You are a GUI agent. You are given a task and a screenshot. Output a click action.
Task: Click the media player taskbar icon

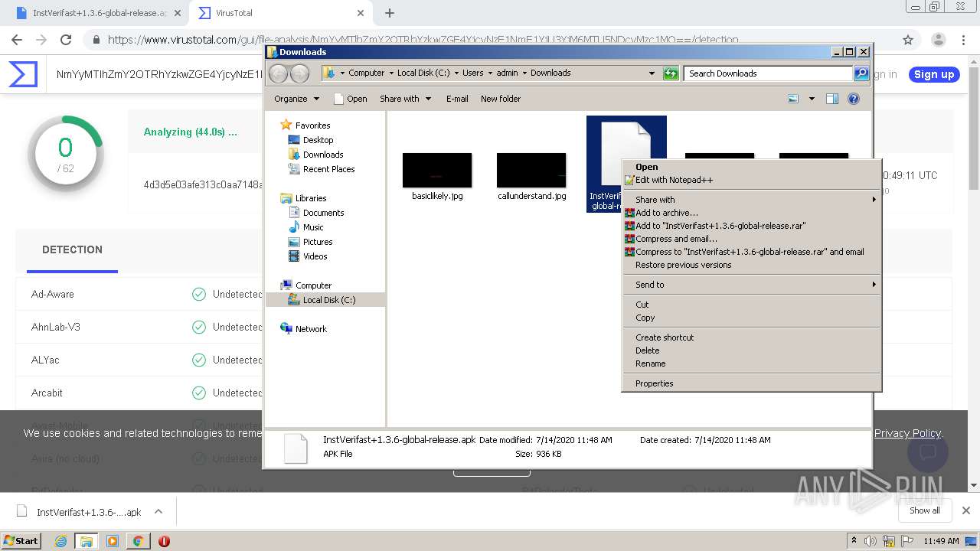point(113,541)
